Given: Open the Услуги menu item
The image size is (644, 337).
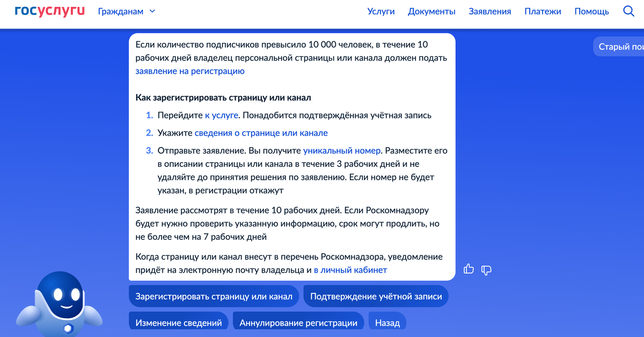Looking at the screenshot, I should point(381,11).
